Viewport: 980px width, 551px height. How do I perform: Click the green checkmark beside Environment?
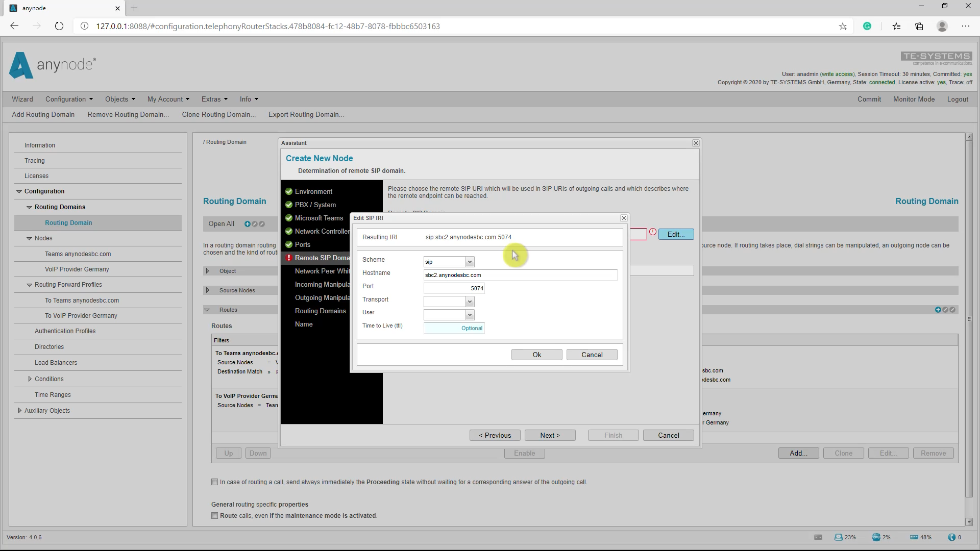[289, 191]
